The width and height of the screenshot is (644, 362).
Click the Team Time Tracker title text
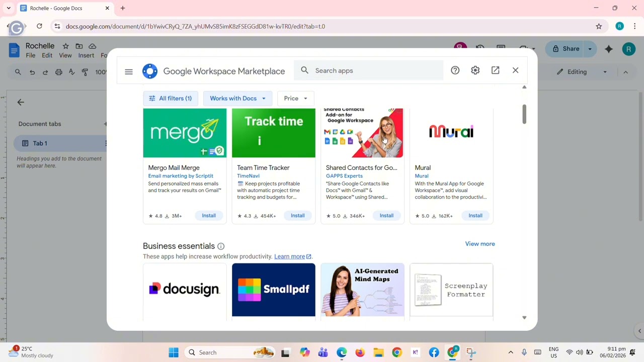[x=263, y=168]
